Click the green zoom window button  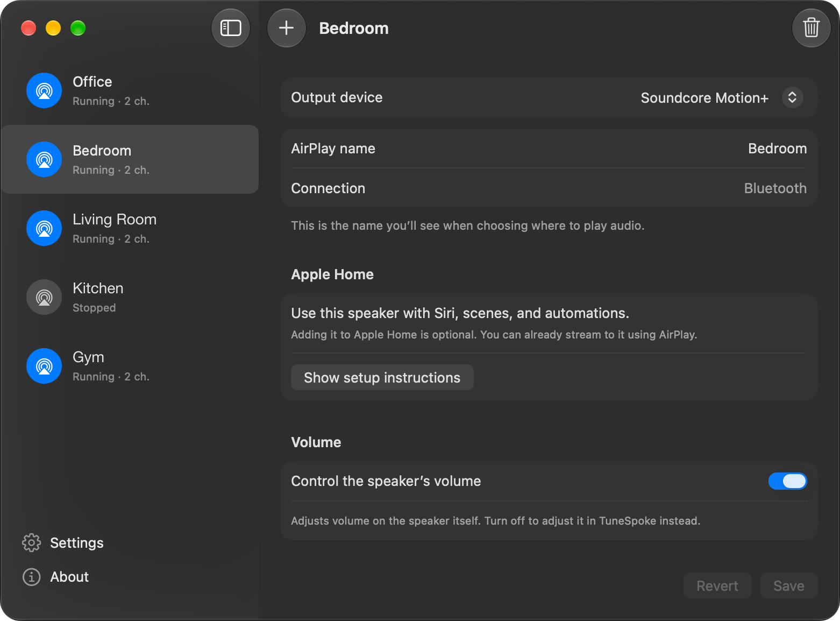coord(78,28)
